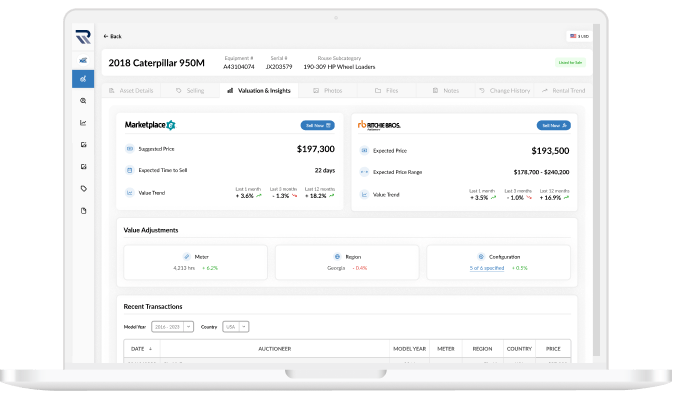677x399 pixels.
Task: Select the Valuation & Insights tab
Action: 259,91
